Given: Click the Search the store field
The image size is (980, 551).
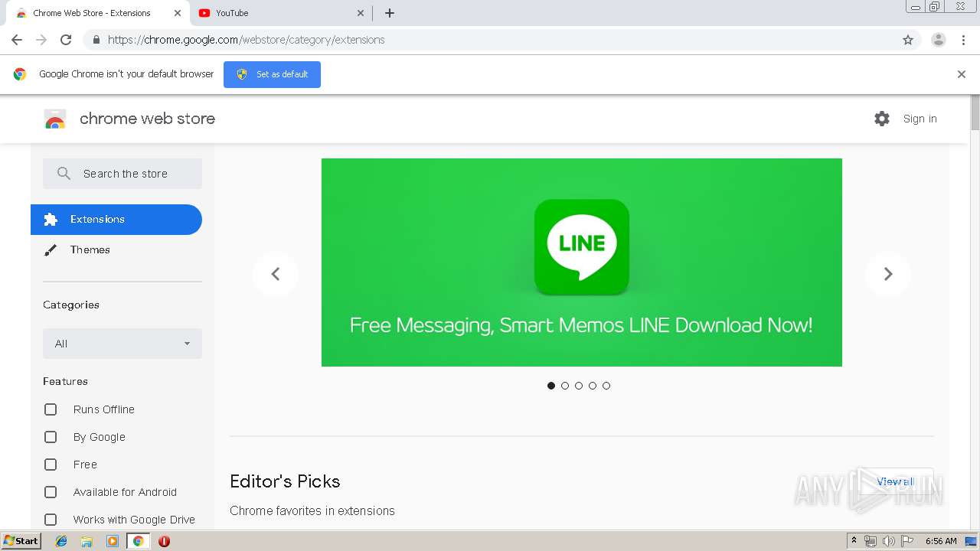Looking at the screenshot, I should click(x=122, y=174).
